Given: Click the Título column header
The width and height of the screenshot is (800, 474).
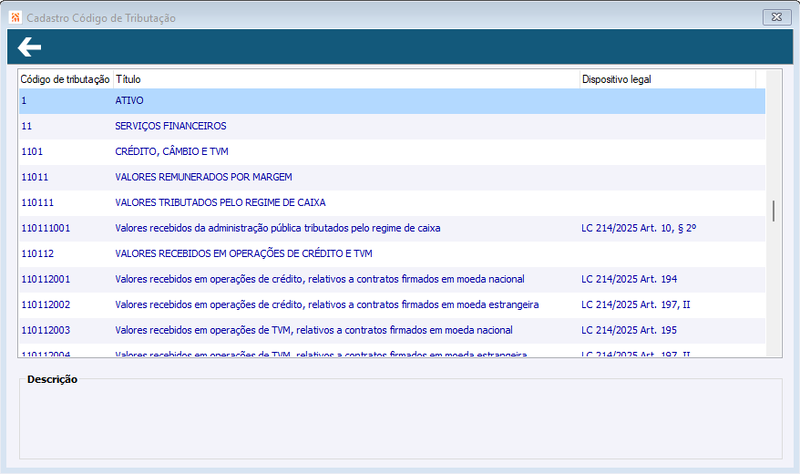Looking at the screenshot, I should click(346, 79).
